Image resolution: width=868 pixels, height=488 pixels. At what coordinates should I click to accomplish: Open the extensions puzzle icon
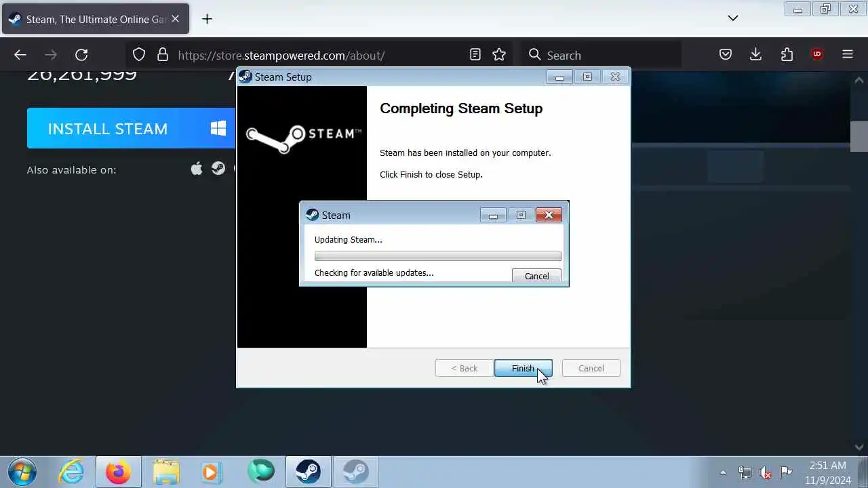point(787,55)
